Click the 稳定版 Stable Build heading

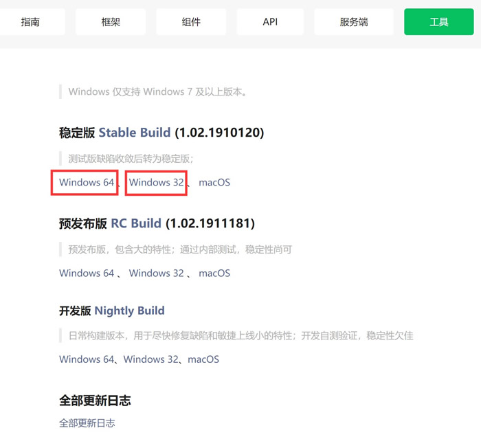point(161,133)
